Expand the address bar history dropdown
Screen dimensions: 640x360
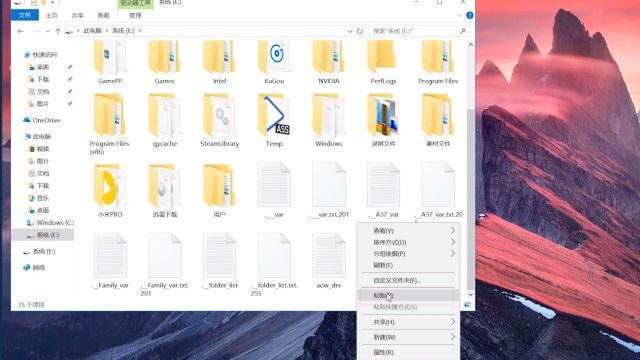click(350, 31)
